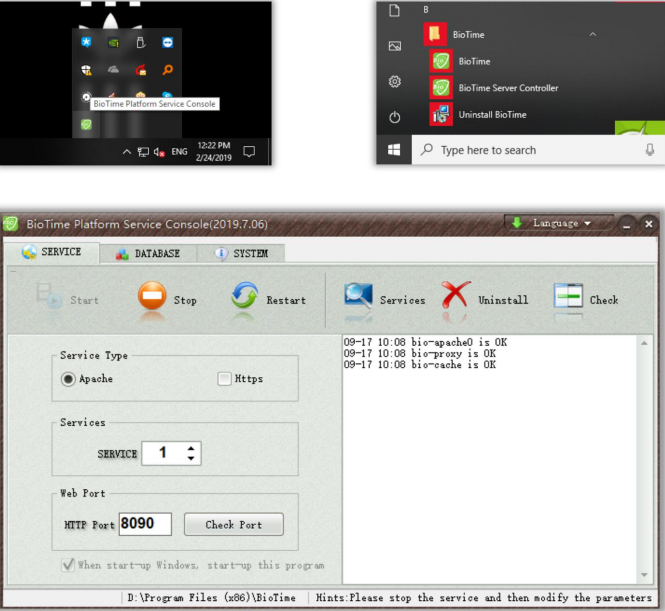Click the blue asterisk speech-bubble tray icon
Screen dimensions: 665x611
(86, 42)
